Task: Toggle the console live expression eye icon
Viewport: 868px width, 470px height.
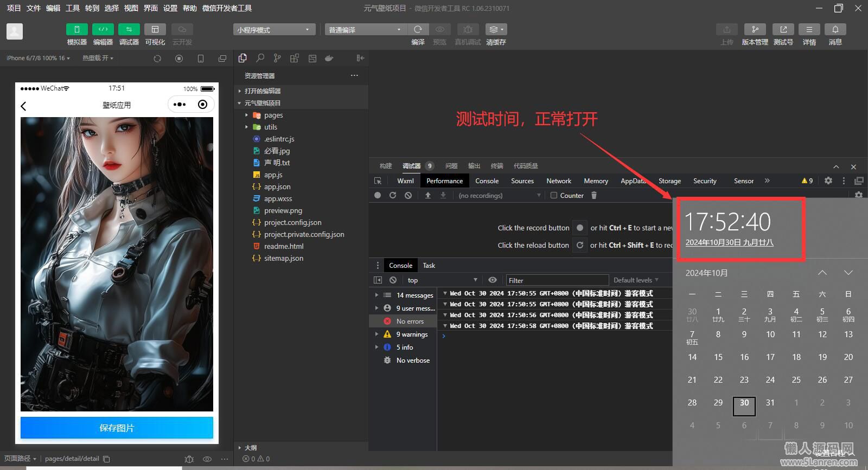Action: (493, 280)
